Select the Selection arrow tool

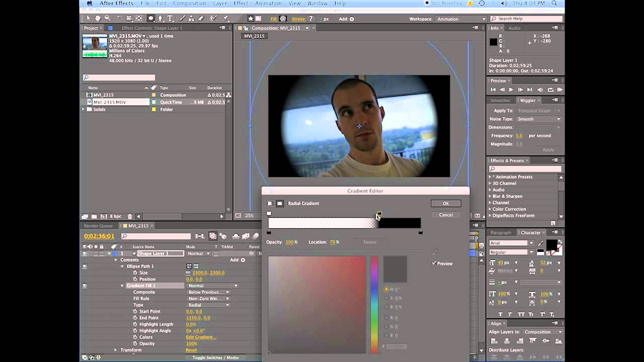[89, 19]
